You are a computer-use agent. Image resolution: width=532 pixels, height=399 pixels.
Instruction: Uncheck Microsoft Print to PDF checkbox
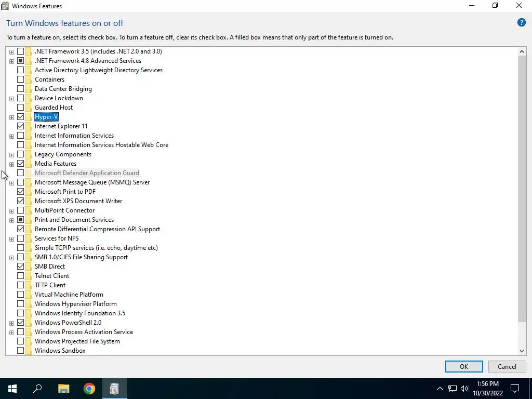tap(20, 192)
